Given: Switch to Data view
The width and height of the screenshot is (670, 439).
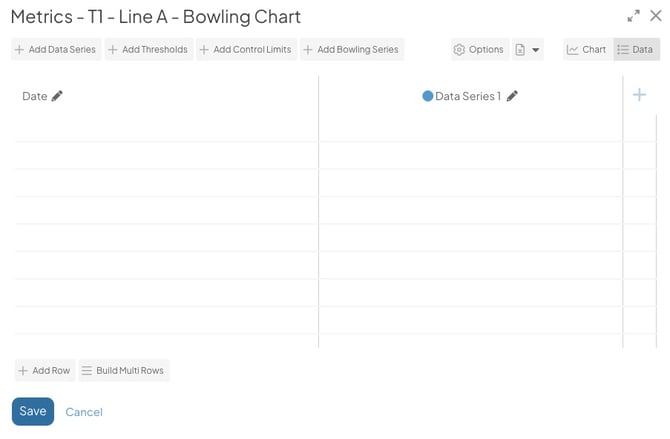Looking at the screenshot, I should (637, 50).
